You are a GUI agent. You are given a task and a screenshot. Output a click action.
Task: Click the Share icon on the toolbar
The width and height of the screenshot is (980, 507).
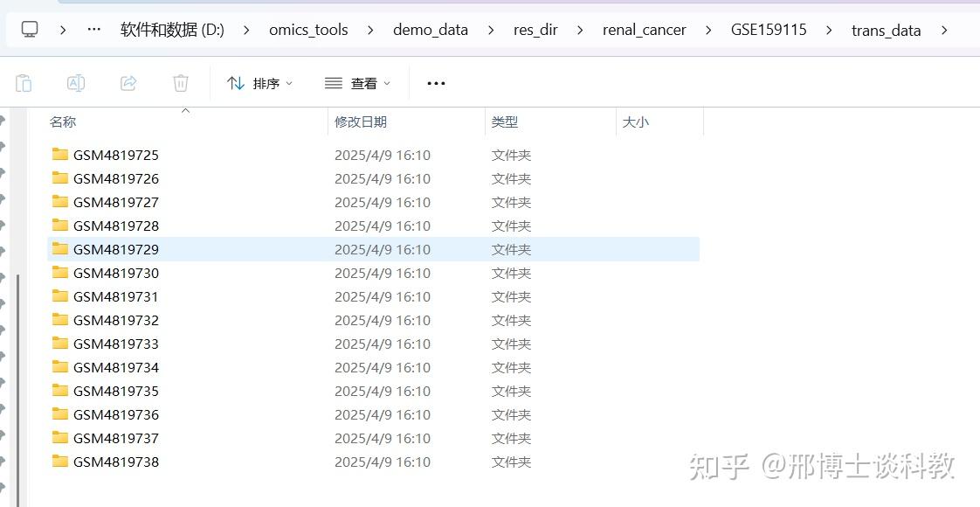coord(128,82)
